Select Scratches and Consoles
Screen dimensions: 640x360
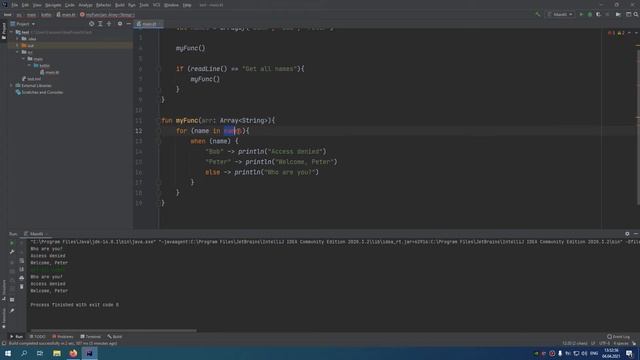39,92
